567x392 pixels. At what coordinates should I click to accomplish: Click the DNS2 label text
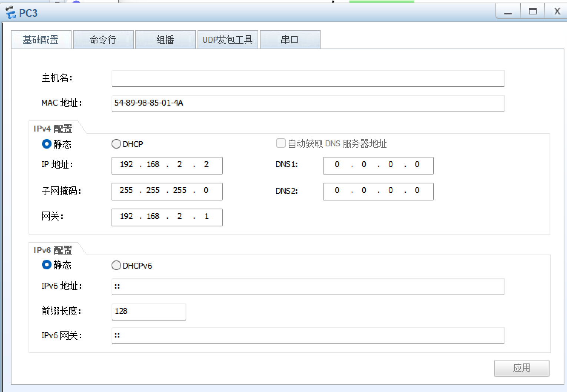(286, 191)
